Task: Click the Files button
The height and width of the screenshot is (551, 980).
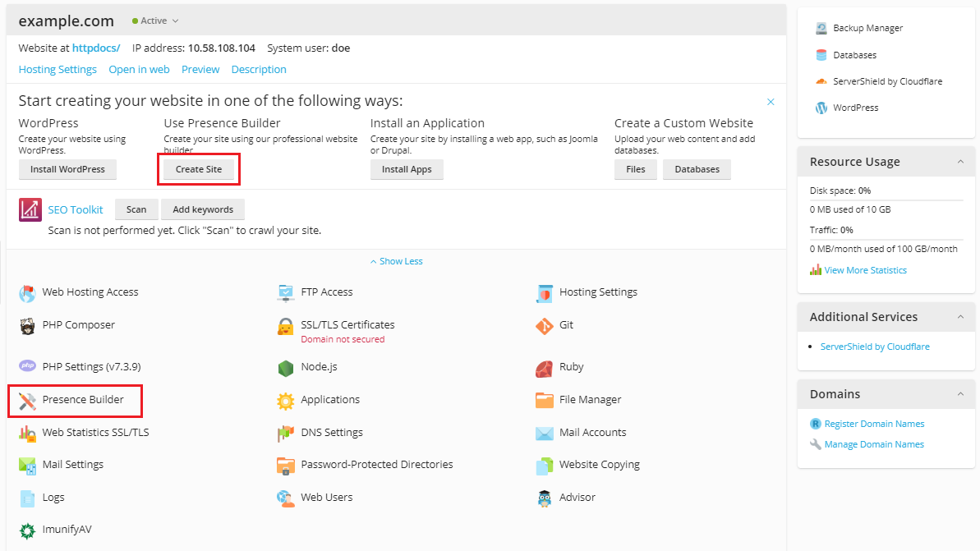Action: [636, 169]
